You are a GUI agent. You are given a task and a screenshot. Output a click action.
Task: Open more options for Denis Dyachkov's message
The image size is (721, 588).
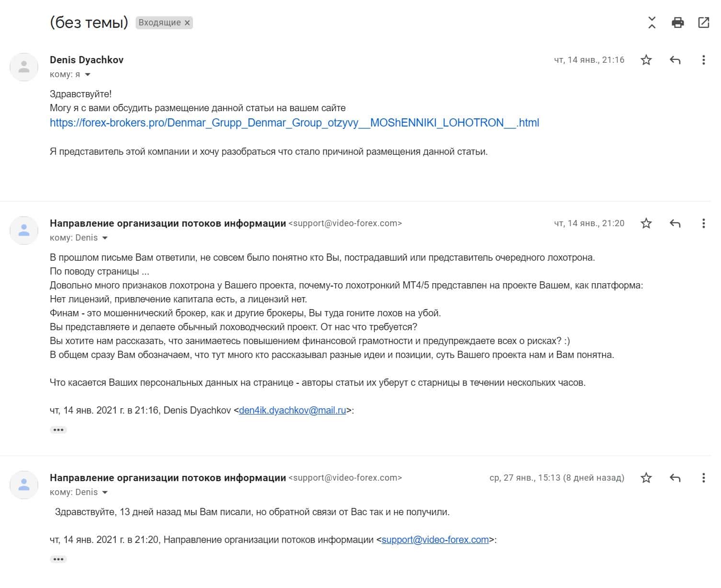click(x=703, y=60)
